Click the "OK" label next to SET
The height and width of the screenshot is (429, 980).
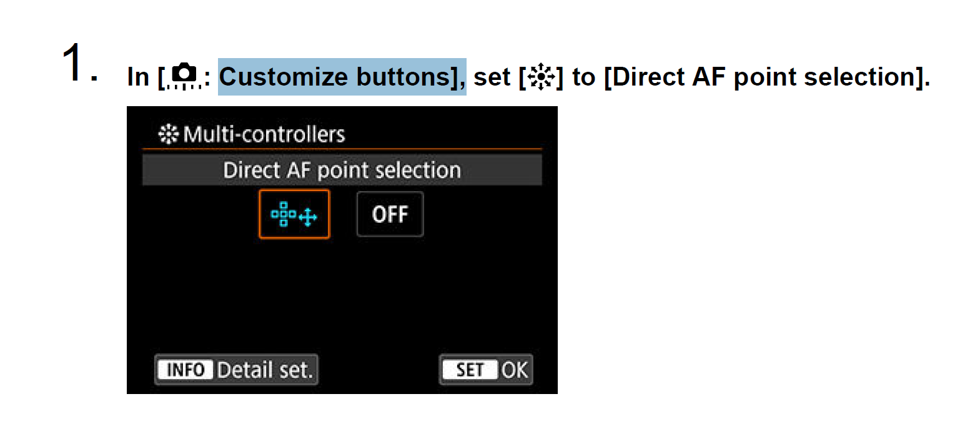pyautogui.click(x=515, y=370)
